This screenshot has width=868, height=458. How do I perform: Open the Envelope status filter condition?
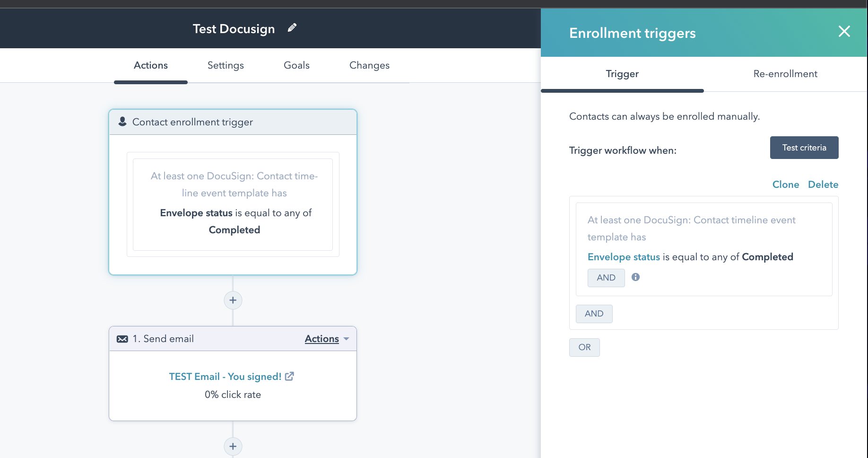[x=623, y=256]
